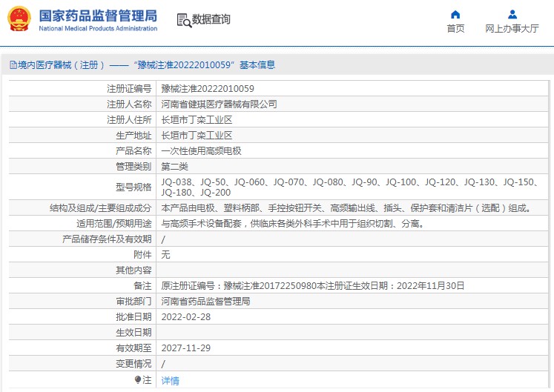Click National Medical Products Administration text
Image resolution: width=554 pixels, height=392 pixels.
tap(98, 29)
